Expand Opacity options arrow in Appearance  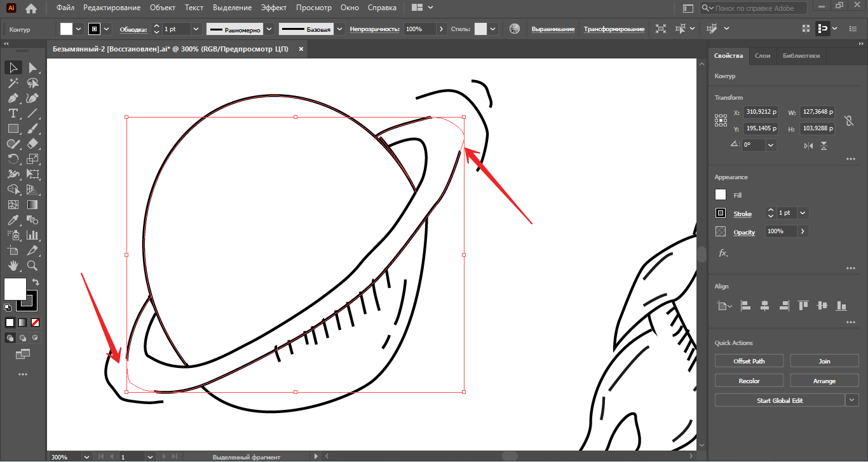click(x=803, y=231)
